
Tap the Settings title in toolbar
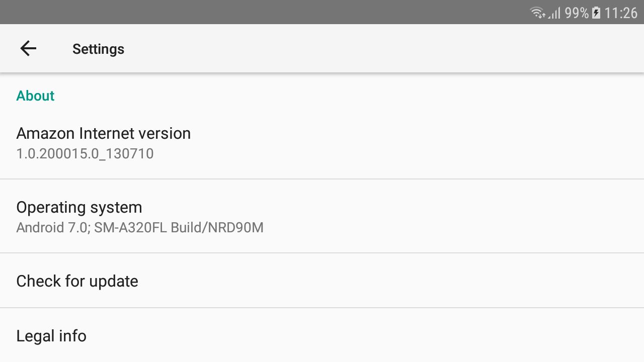point(98,49)
